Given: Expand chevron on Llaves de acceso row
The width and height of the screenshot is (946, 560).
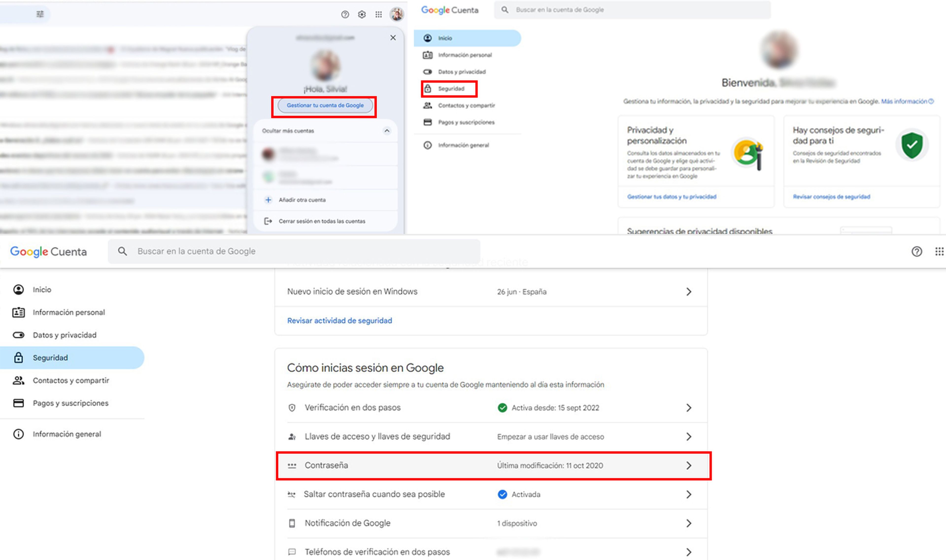Looking at the screenshot, I should coord(689,437).
